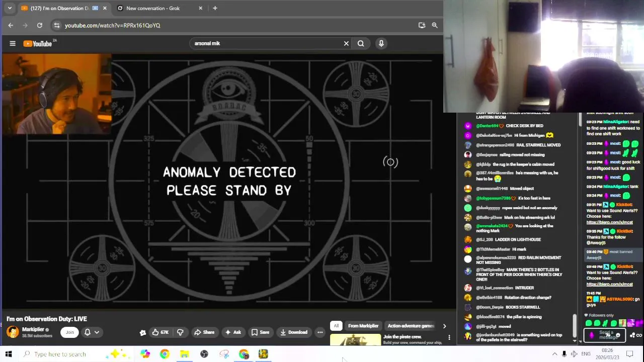Open Snipping Tool from the taskbar

[224, 354]
